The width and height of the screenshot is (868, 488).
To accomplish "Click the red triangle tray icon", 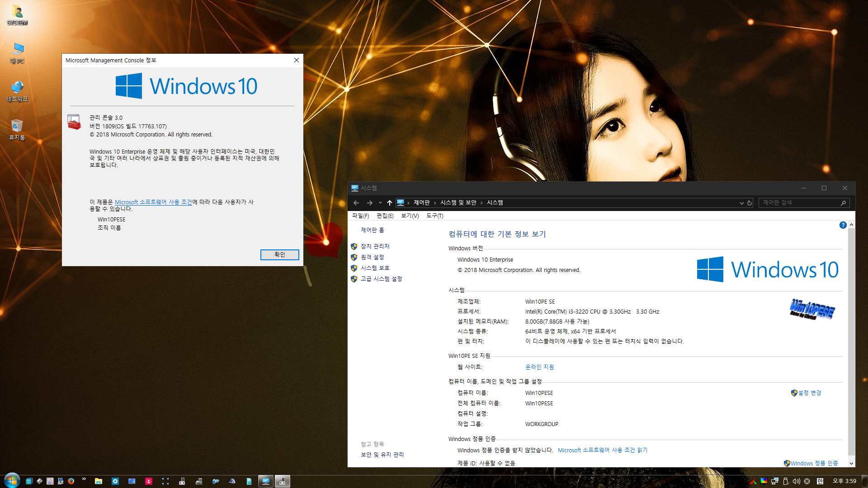I will click(x=753, y=482).
